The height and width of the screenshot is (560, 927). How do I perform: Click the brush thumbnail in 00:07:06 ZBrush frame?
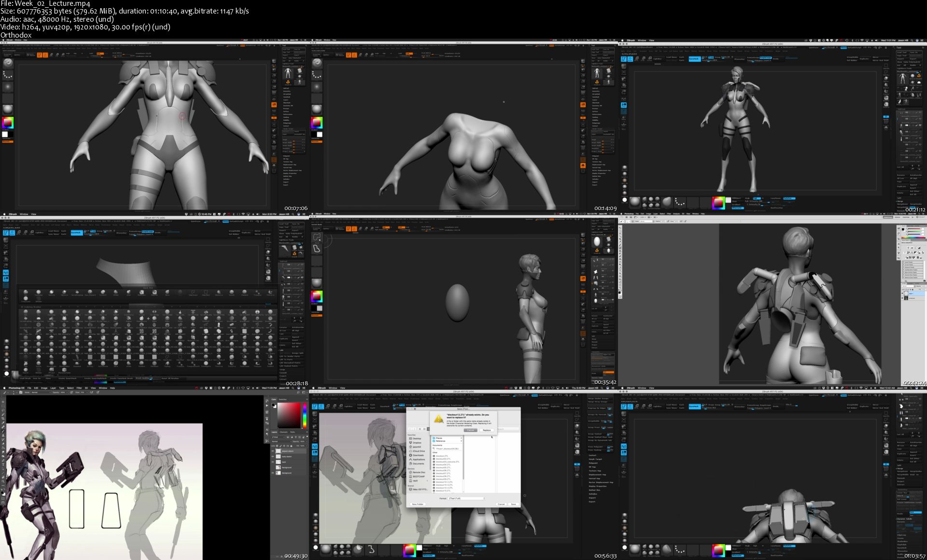click(8, 64)
